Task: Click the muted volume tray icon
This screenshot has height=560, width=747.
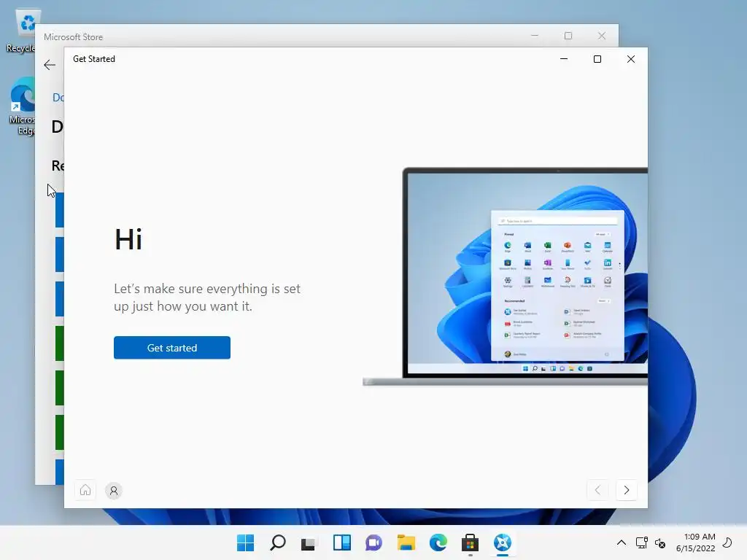Action: point(659,542)
